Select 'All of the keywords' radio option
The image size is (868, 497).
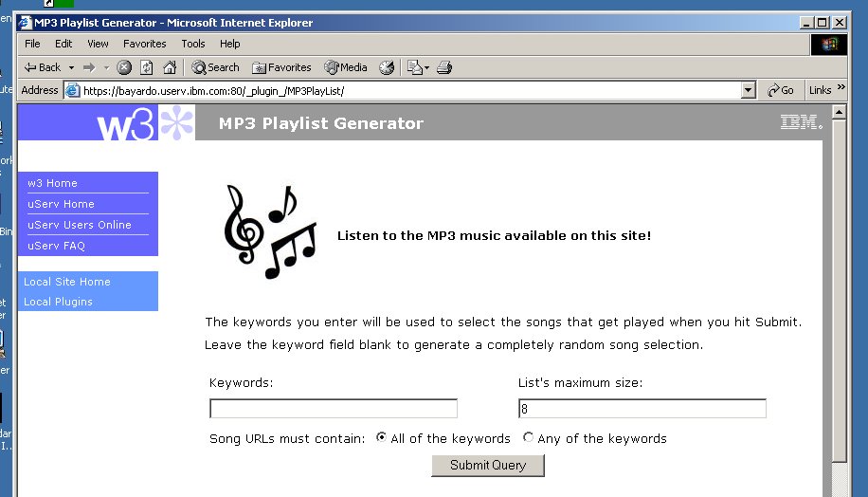click(381, 438)
